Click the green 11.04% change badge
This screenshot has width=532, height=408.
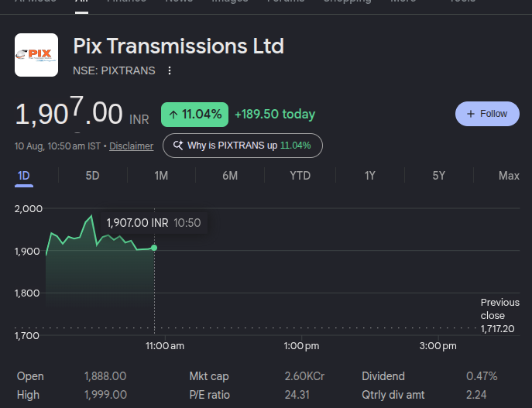point(194,115)
